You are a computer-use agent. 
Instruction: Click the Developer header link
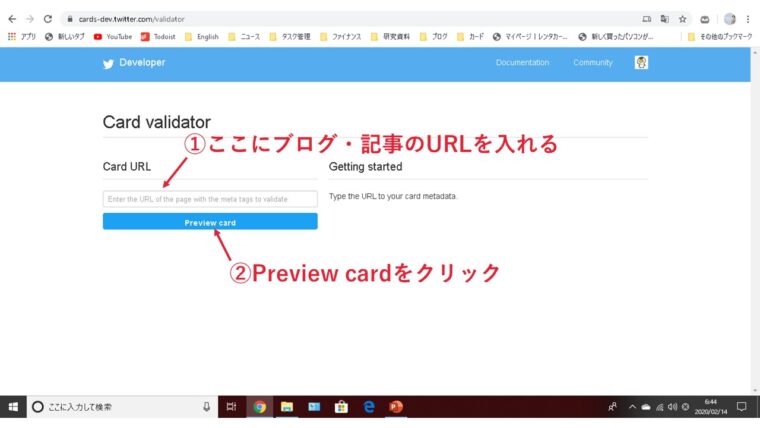click(142, 63)
